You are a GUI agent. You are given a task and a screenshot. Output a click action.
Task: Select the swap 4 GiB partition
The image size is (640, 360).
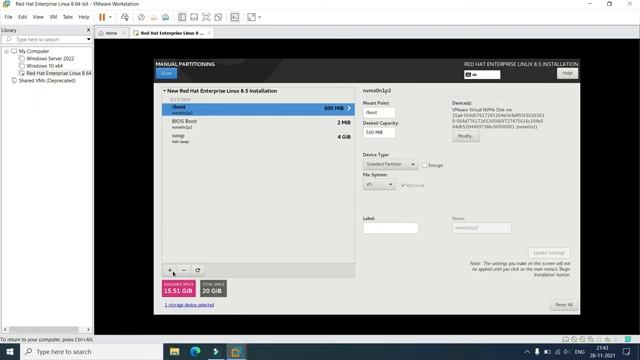pyautogui.click(x=258, y=138)
